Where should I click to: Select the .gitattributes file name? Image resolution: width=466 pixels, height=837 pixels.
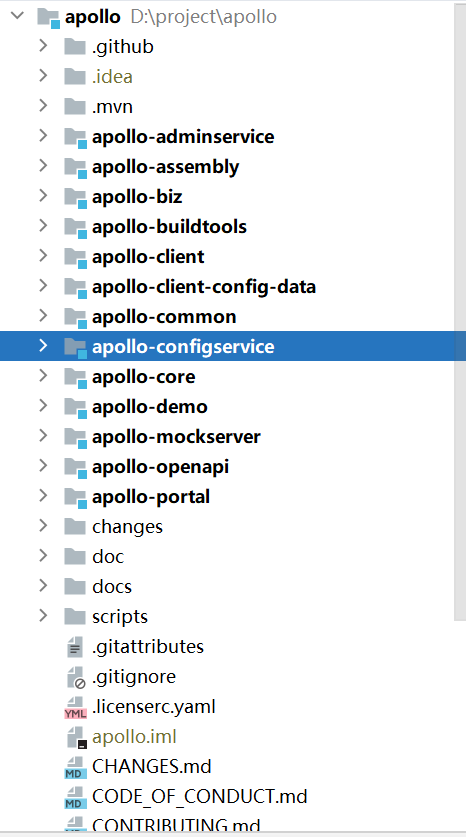point(148,647)
